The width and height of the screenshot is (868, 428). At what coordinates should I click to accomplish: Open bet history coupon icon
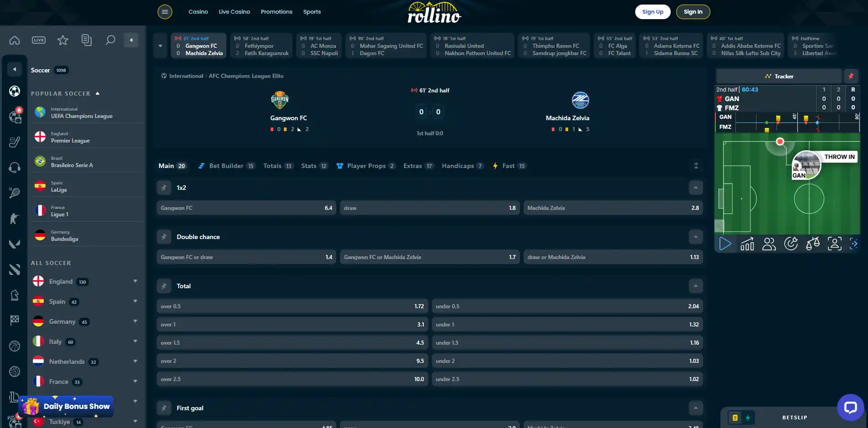(x=87, y=40)
